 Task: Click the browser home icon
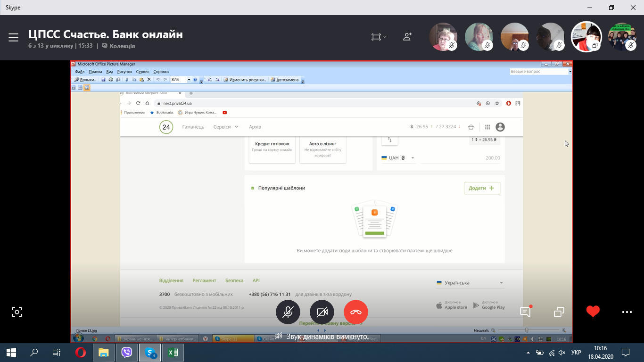click(x=147, y=103)
